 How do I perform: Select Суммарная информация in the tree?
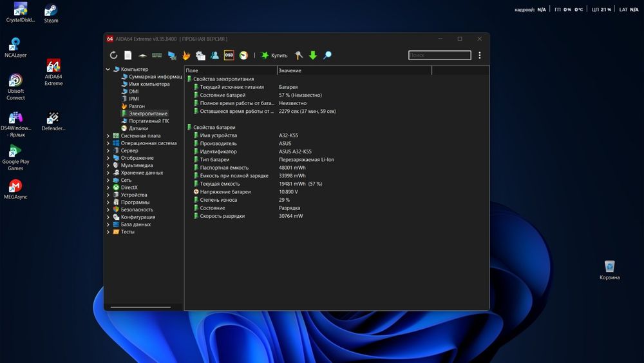(x=152, y=77)
